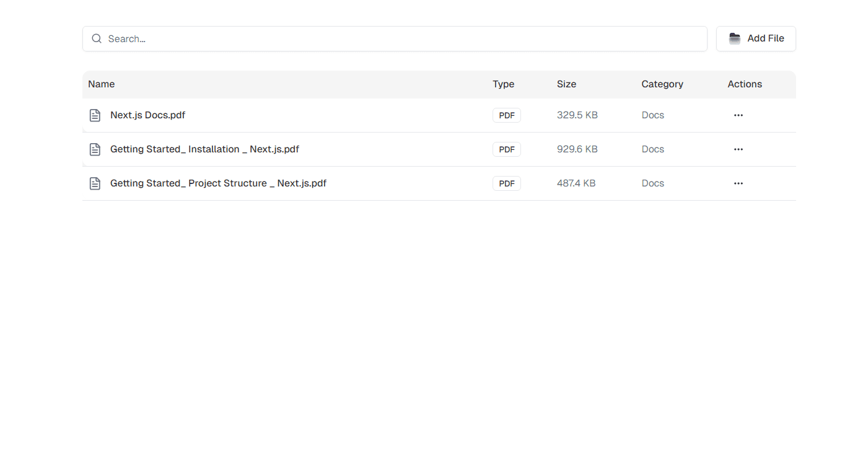The height and width of the screenshot is (469, 868).
Task: Click the Add File button
Action: click(x=756, y=38)
